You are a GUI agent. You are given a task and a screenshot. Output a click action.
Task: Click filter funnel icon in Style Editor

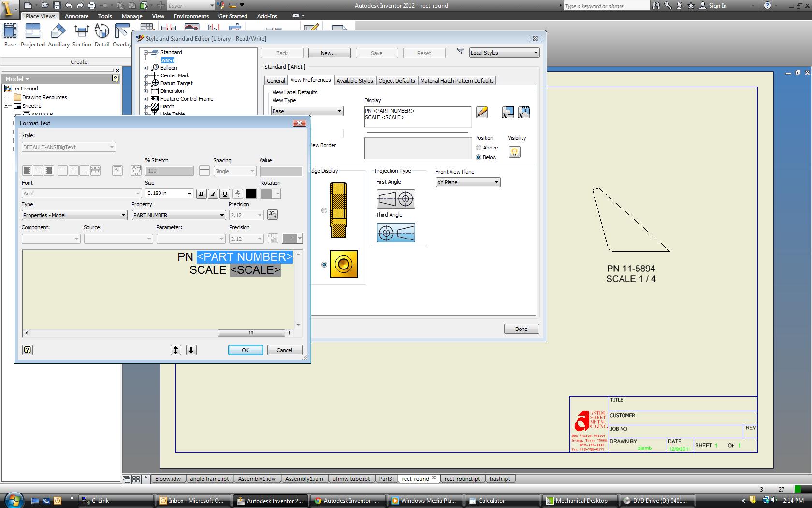(x=461, y=52)
